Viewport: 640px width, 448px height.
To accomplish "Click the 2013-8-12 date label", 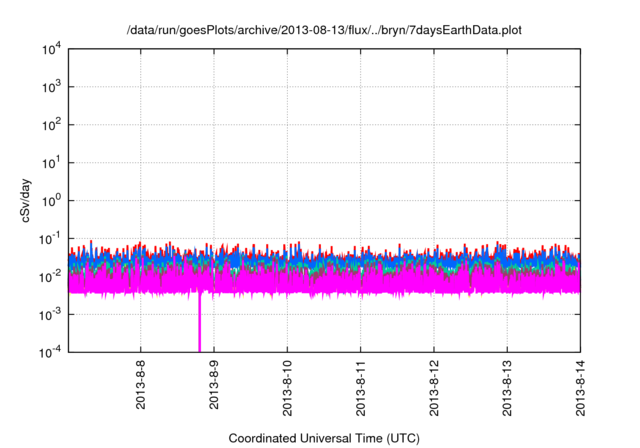I will tap(434, 388).
